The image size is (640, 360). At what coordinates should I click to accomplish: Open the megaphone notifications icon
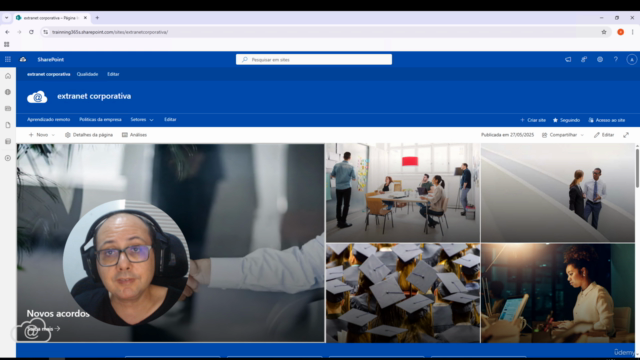tap(568, 59)
